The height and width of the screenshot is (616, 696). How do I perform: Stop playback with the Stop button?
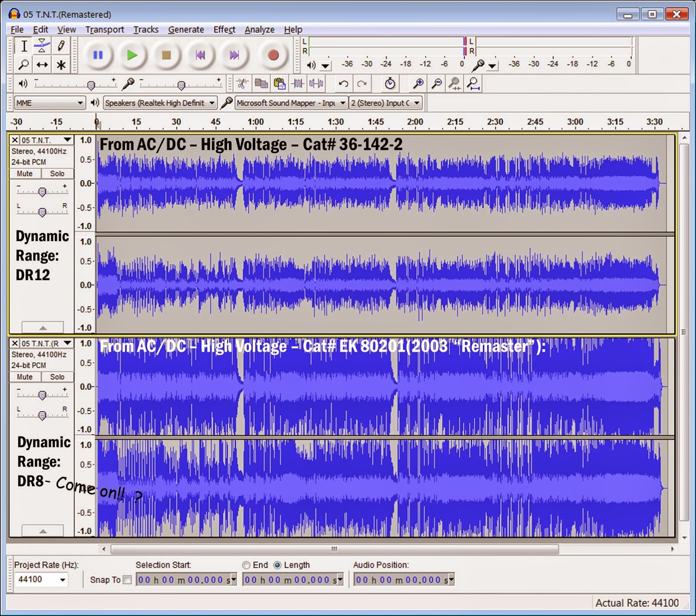[166, 55]
